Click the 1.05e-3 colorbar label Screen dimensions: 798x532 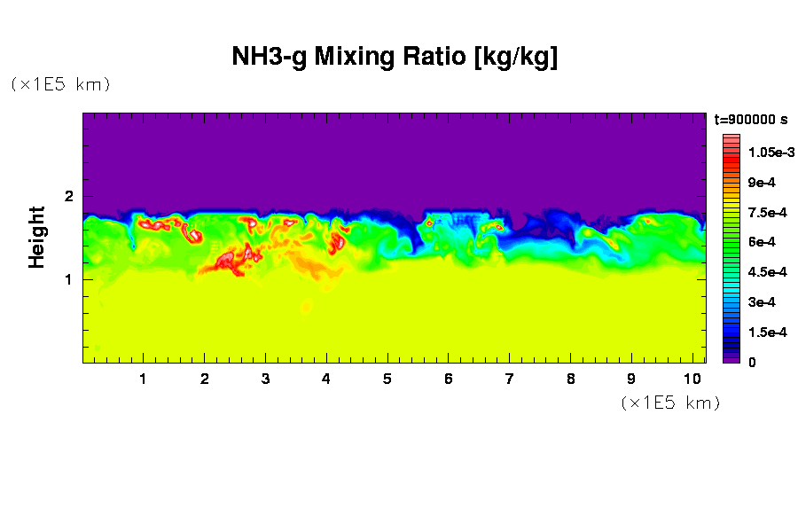tap(771, 153)
